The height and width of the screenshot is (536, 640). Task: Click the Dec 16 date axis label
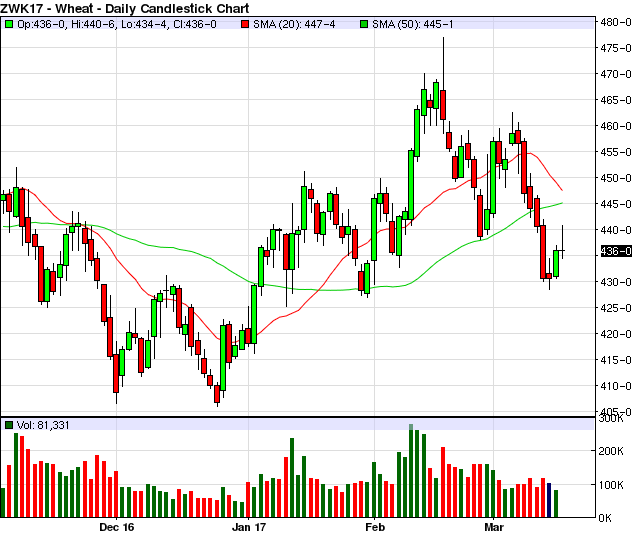tap(117, 527)
